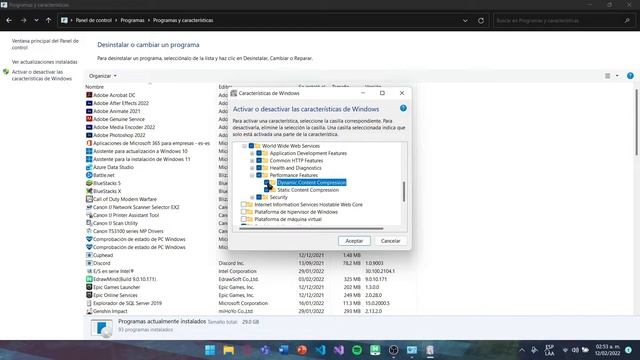Open Organizar dropdown menu
This screenshot has width=640, height=360.
[x=102, y=76]
